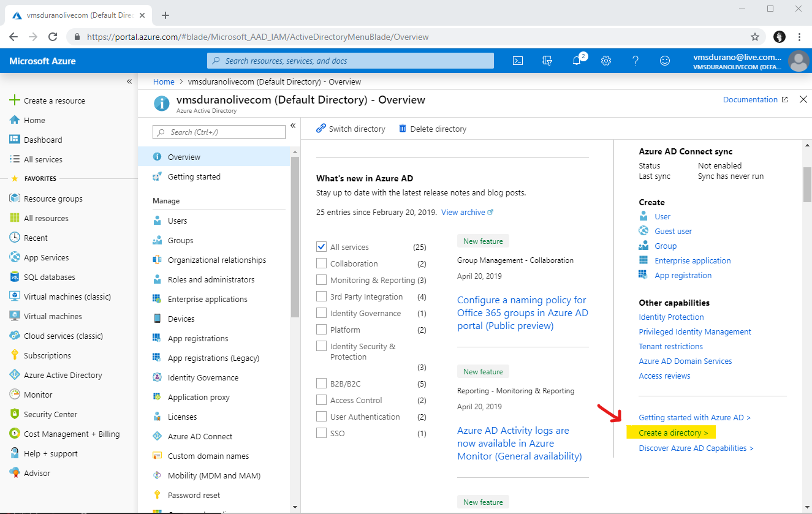812x514 pixels.
Task: Click the Delete directory trash icon
Action: point(403,129)
